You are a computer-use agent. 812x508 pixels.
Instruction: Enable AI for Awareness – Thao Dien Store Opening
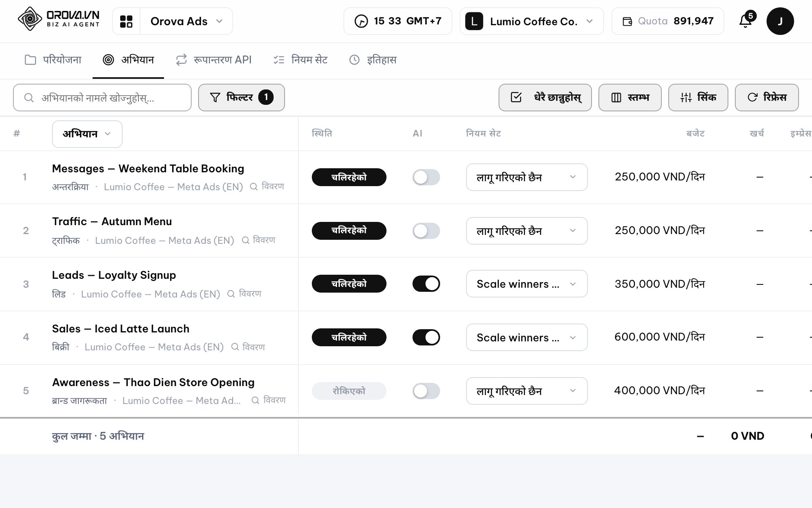coord(426,391)
